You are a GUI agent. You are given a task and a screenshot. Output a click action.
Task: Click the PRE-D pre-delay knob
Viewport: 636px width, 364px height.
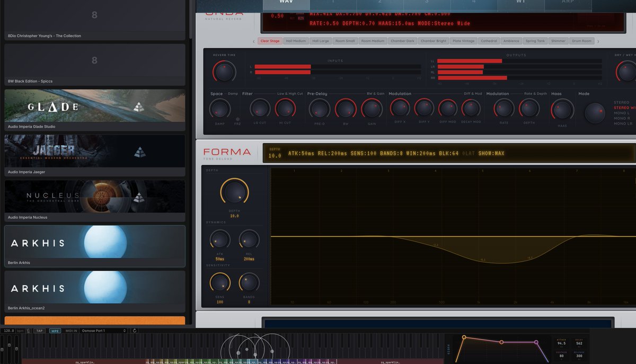click(320, 109)
